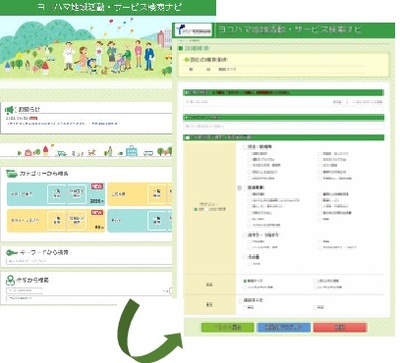Viewport: 400px width, 363px height.
Task: Click the red button at the bottom of the form
Action: pos(340,327)
